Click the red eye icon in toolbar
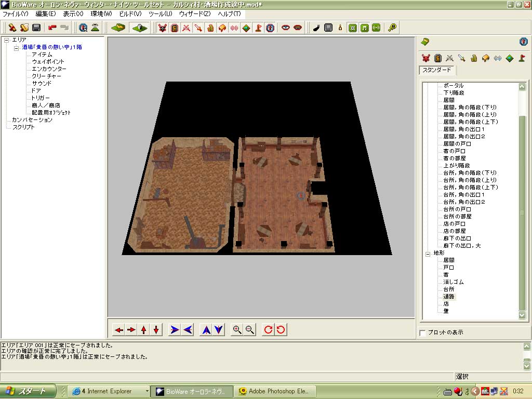Image resolution: width=532 pixels, height=399 pixels. click(x=286, y=28)
